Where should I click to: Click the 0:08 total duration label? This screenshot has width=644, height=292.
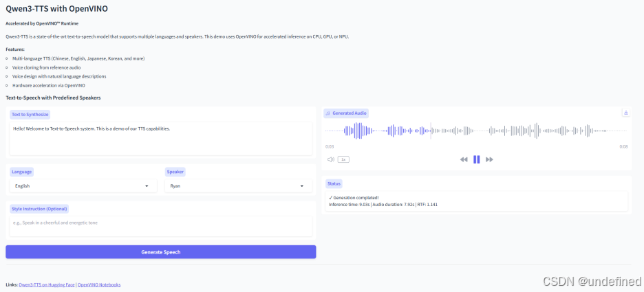click(x=623, y=146)
